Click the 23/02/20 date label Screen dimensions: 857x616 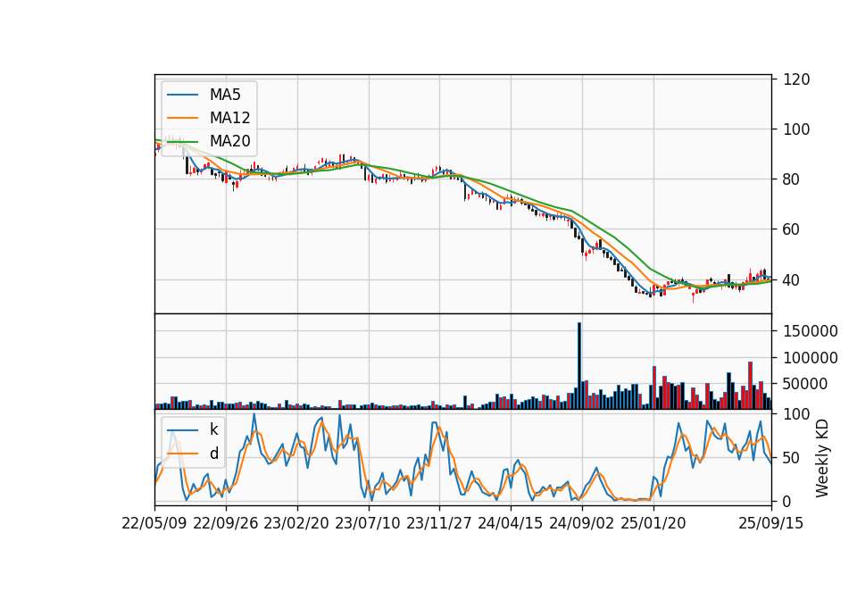pyautogui.click(x=296, y=523)
